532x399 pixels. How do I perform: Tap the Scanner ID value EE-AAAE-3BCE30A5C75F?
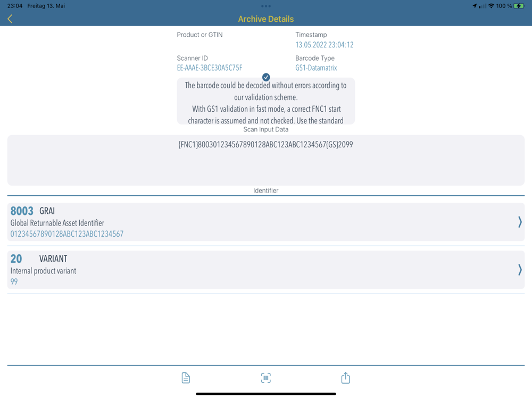(x=210, y=68)
